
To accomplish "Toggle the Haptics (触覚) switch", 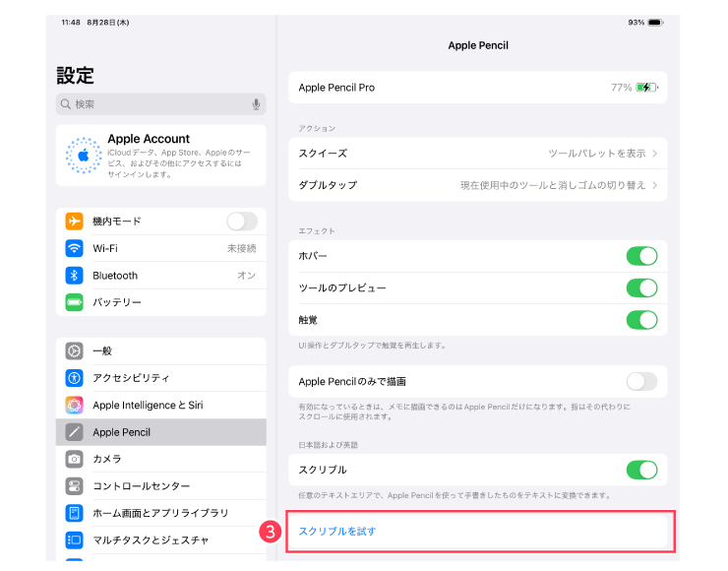I will 641,320.
